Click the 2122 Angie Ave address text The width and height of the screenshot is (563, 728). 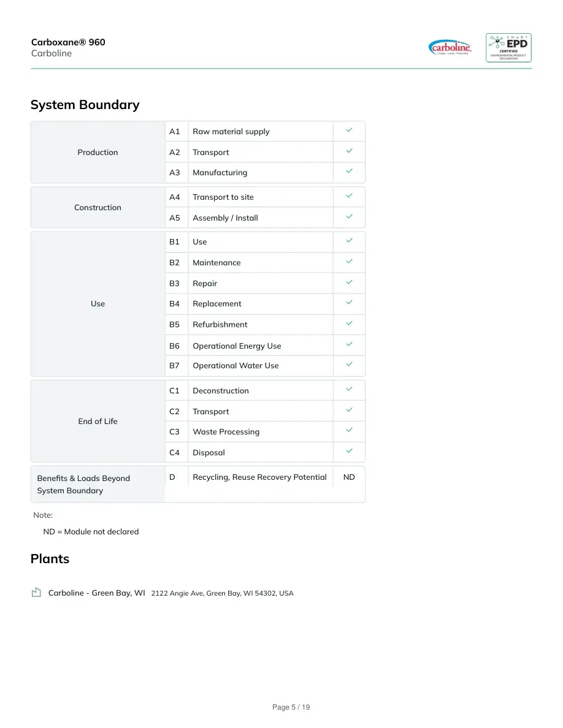click(222, 593)
